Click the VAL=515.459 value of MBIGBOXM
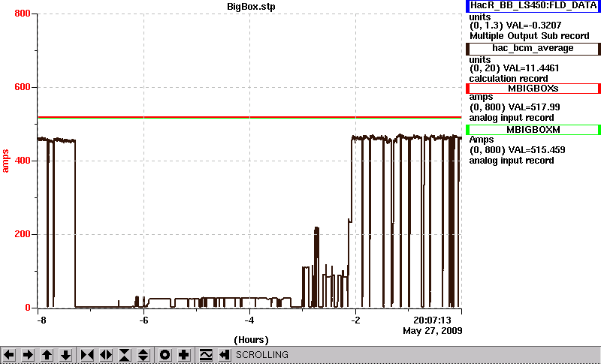 (x=536, y=150)
